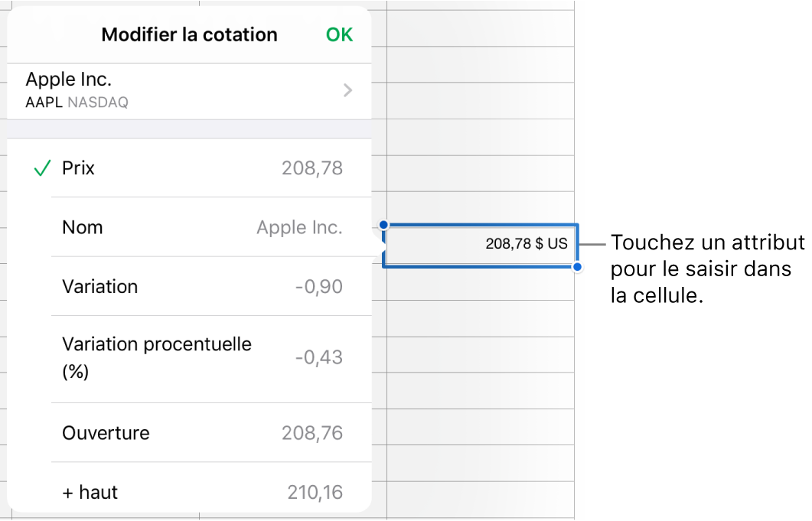Viewport: 812px width, 521px height.
Task: Open the AAPL NASDAQ stock details
Action: click(184, 90)
